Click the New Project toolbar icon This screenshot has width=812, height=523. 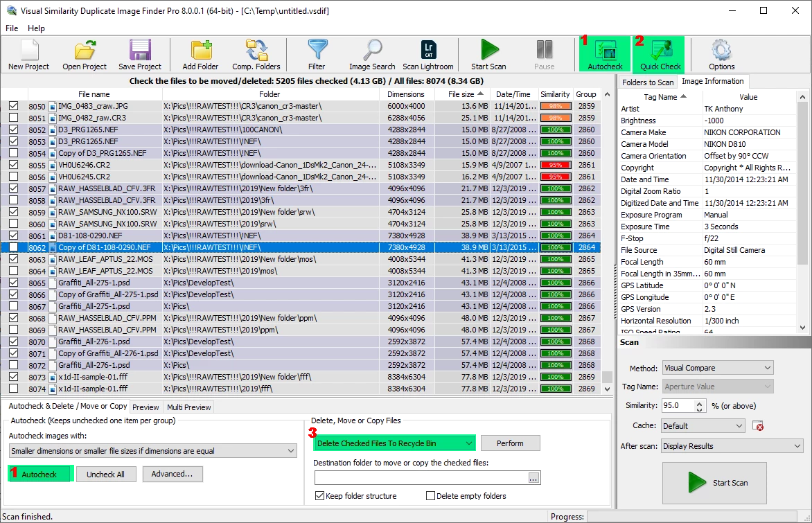[28, 54]
